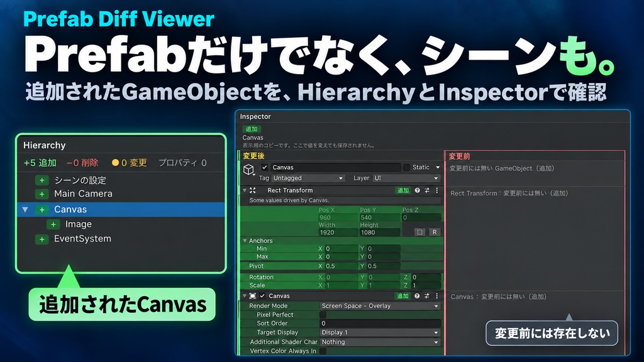Click the Inspector panel title
Image resolution: width=644 pixels, height=362 pixels.
(x=255, y=116)
